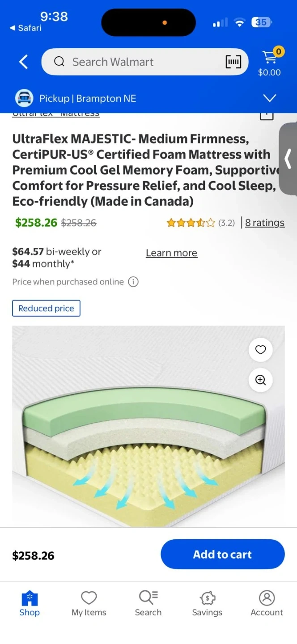Return to Safari via status bar
Viewport: 297px width, 644px height.
(x=26, y=28)
